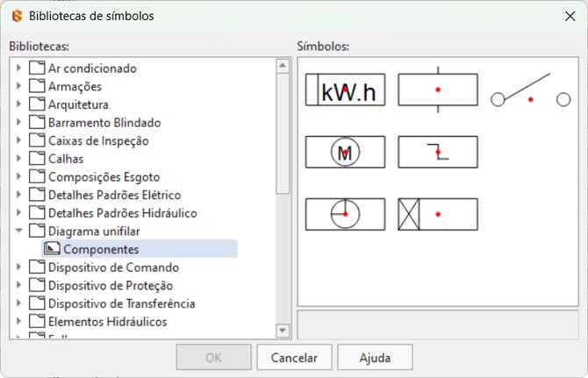Screen dimensions: 588x378
Task: Expand the Calhas library arrow
Action: 18,159
